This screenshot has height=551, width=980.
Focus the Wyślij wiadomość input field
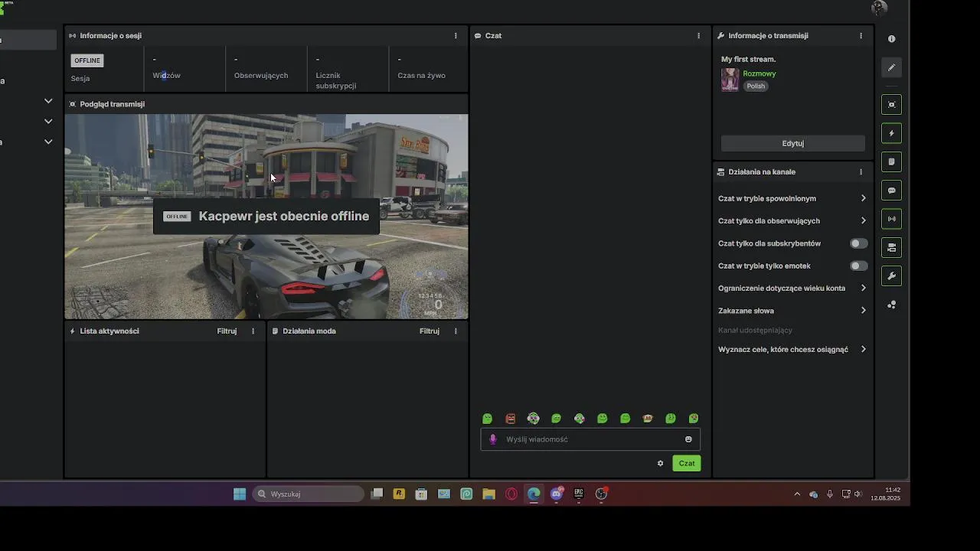tap(590, 439)
